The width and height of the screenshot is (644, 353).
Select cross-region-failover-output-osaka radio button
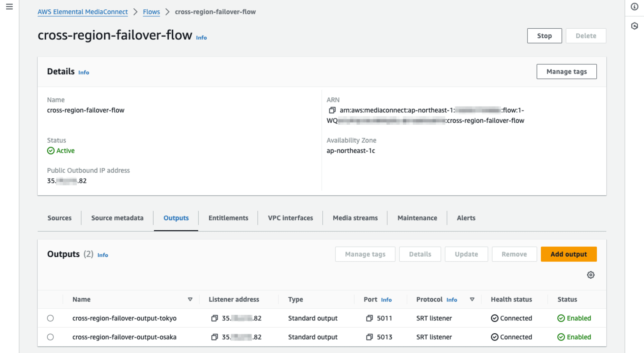pyautogui.click(x=50, y=337)
